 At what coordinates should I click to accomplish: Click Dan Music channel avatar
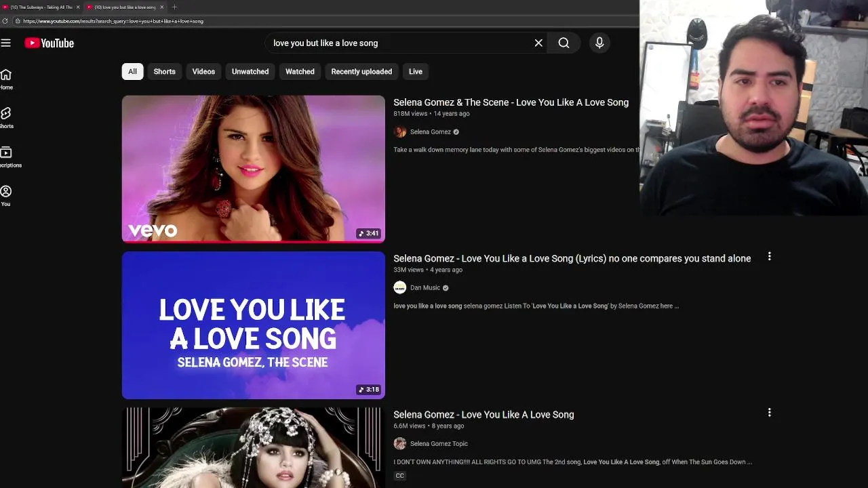400,287
